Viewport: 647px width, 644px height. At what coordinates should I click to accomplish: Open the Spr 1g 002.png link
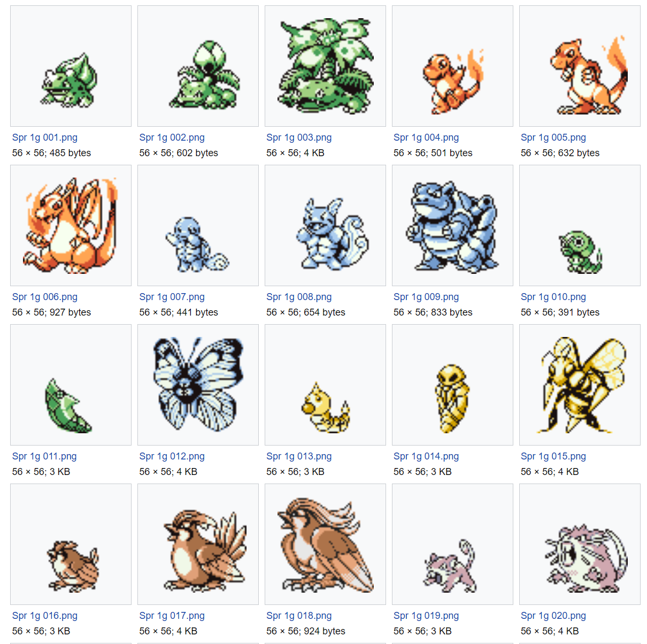click(172, 137)
